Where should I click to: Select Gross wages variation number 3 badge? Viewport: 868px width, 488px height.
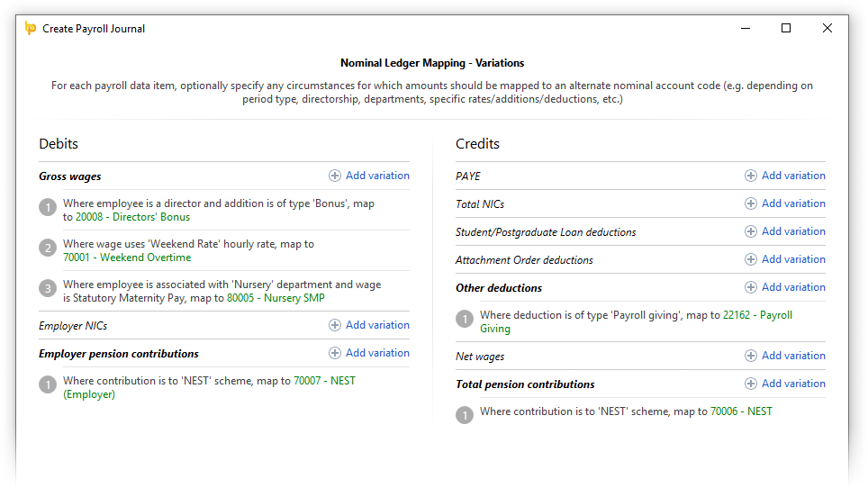click(x=48, y=288)
